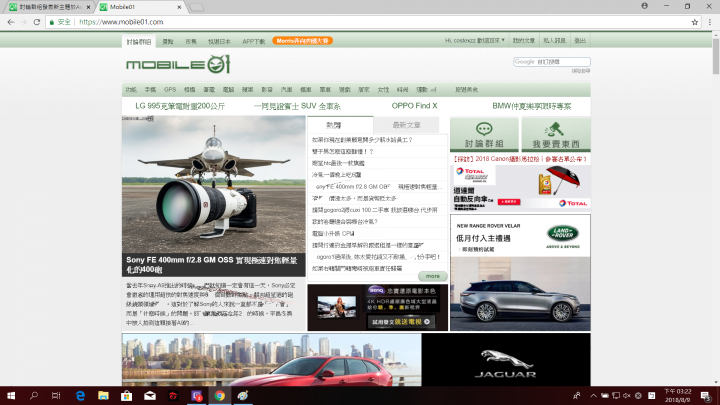Open the Mail app from taskbar
Screen dimensions: 720x405
150,395
